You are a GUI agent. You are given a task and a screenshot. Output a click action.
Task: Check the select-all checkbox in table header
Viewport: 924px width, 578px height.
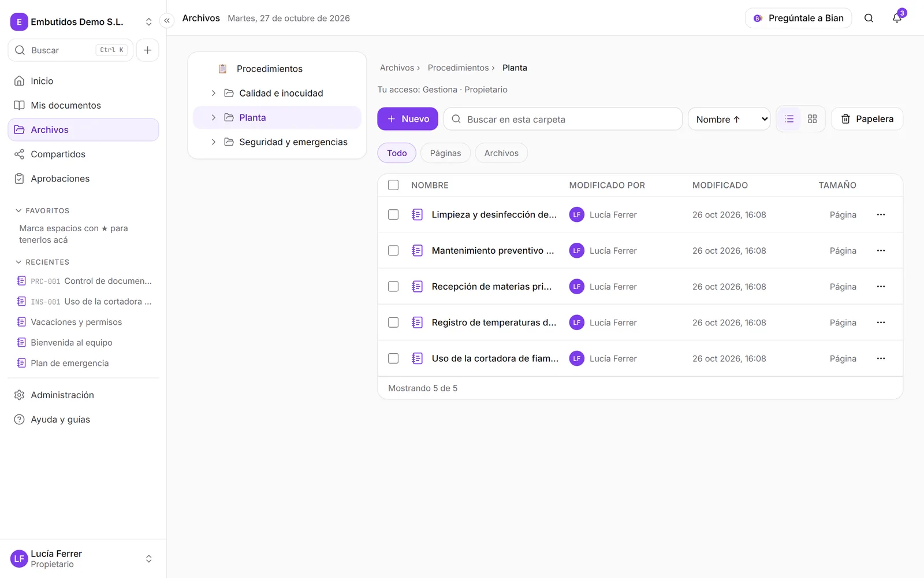[x=393, y=185]
